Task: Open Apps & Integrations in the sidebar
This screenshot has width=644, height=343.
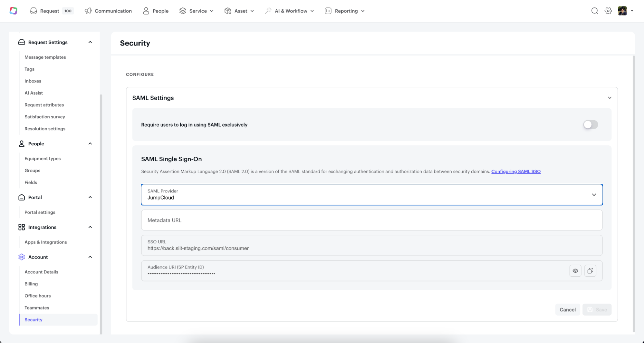Action: (46, 242)
